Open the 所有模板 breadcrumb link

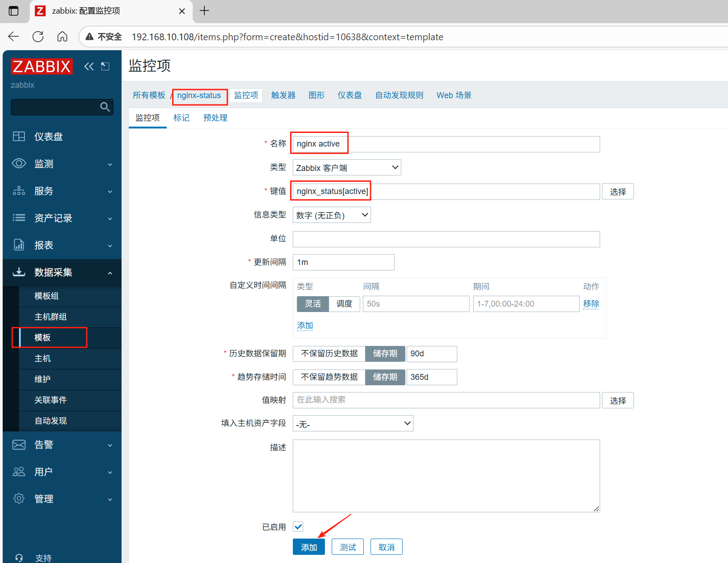pyautogui.click(x=149, y=95)
